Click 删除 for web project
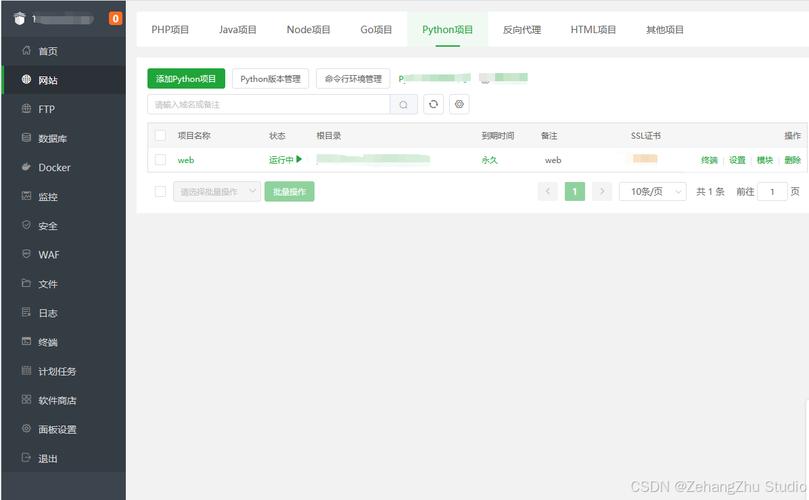 (792, 160)
